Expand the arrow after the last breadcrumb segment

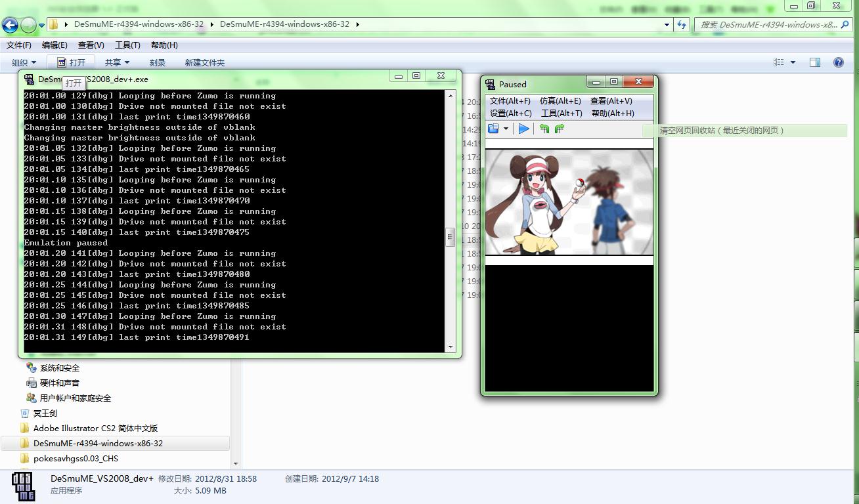coord(358,24)
